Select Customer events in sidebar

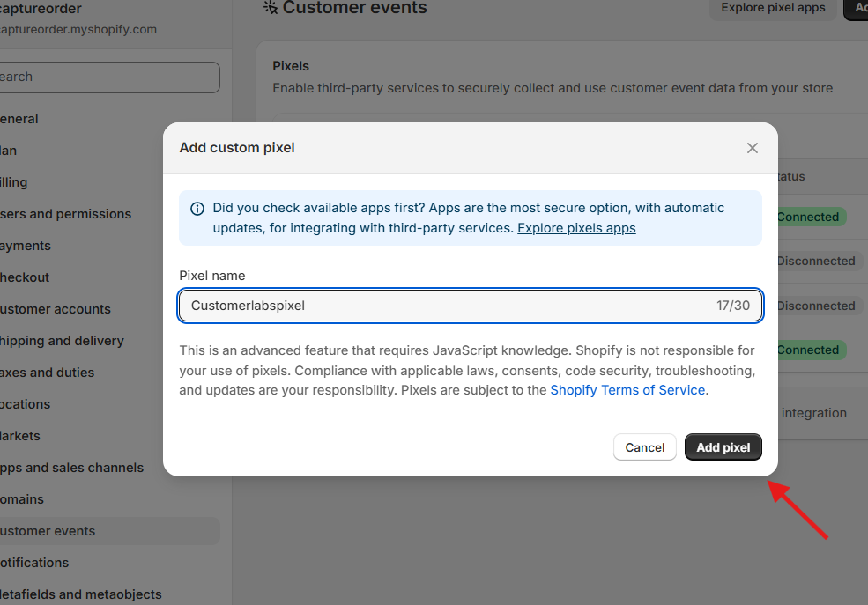coord(109,531)
